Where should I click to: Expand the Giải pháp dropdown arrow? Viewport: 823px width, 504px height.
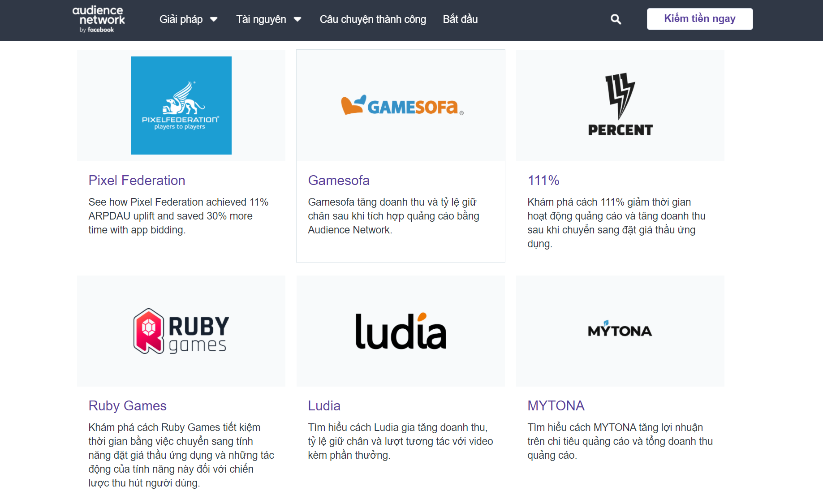pos(214,19)
